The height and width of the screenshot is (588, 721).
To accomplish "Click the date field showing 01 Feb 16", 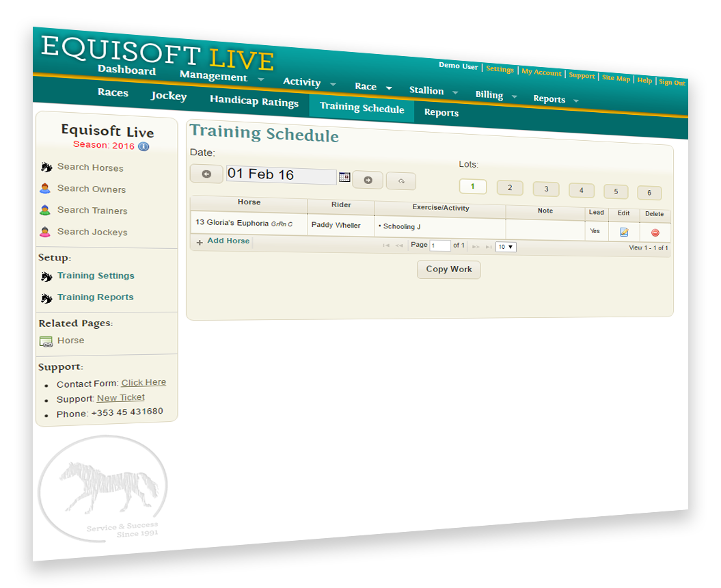I will 282,175.
